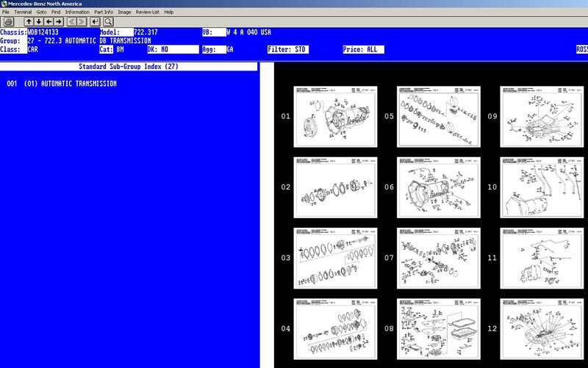Open the Goto menu
The width and height of the screenshot is (588, 368).
pyautogui.click(x=41, y=12)
